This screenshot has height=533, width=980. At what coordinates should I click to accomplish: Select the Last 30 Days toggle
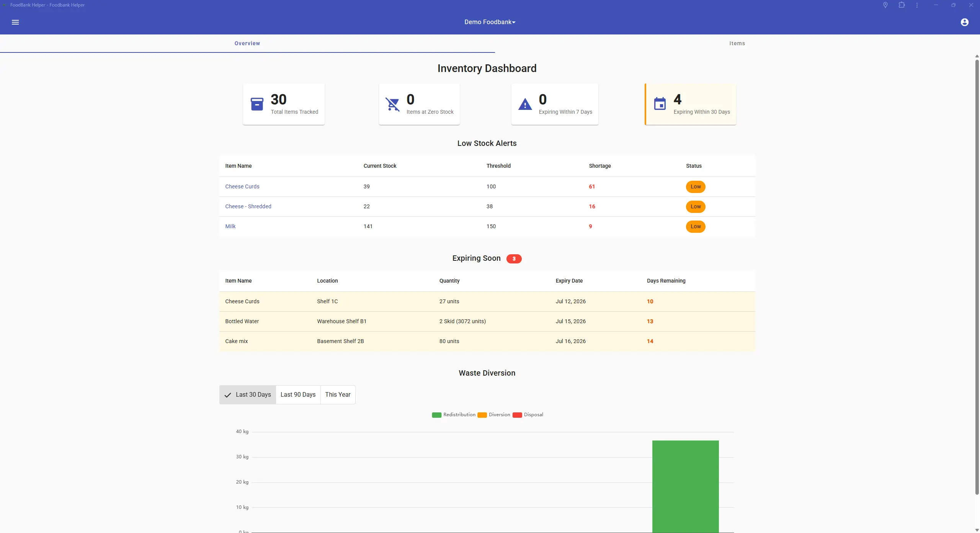[x=248, y=395]
